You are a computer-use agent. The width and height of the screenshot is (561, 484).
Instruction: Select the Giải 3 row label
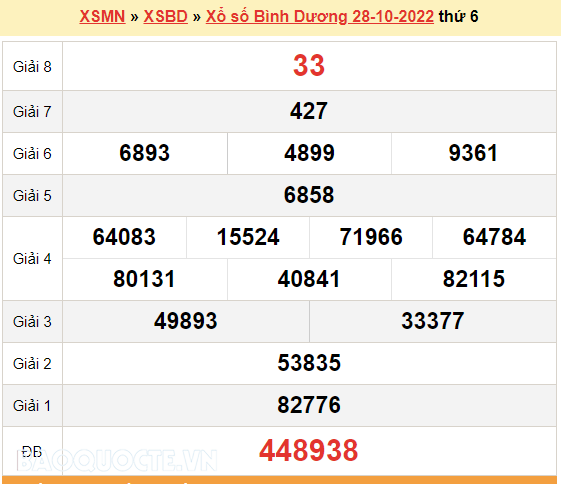tap(32, 322)
